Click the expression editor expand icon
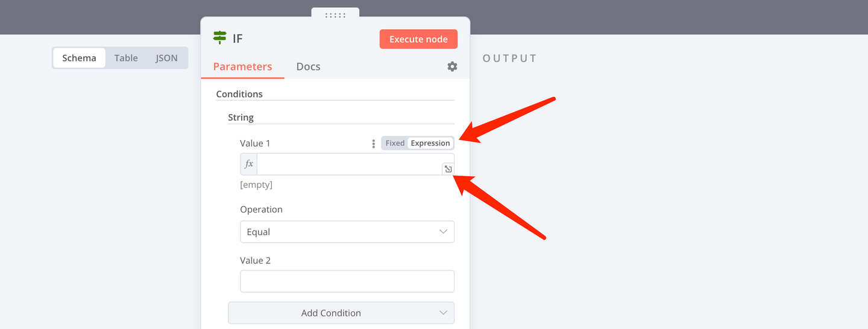The width and height of the screenshot is (868, 329). pos(448,169)
